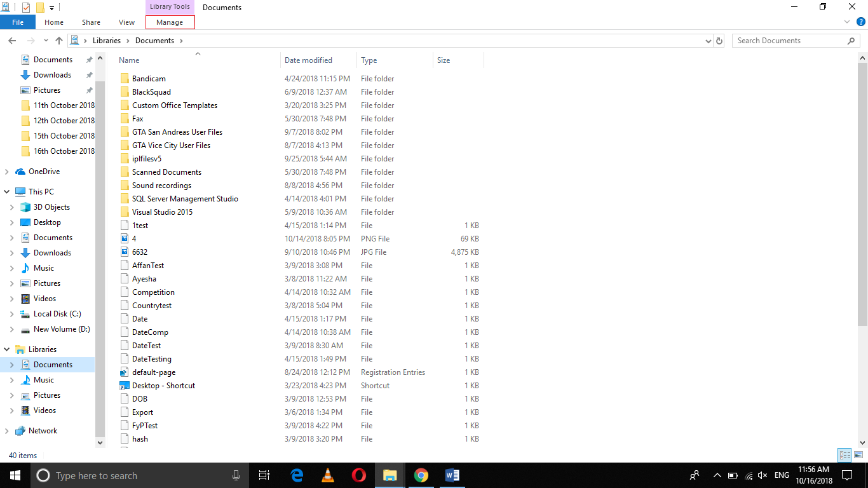Open the address bar history dropdown
This screenshot has width=868, height=488.
(708, 40)
